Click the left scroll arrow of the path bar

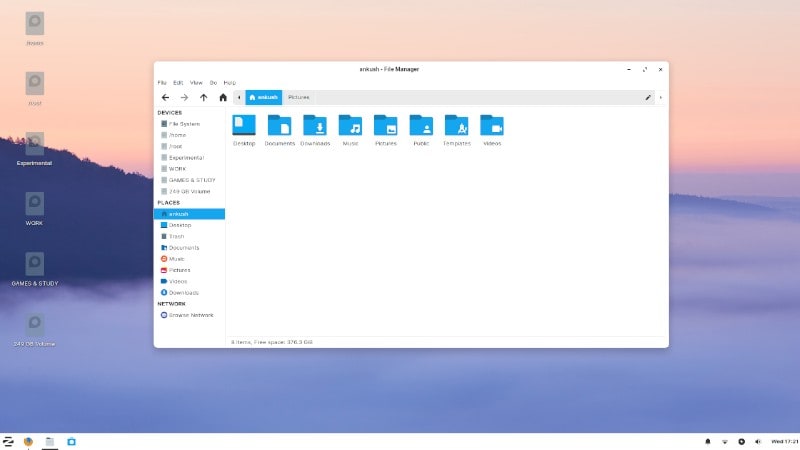238,97
